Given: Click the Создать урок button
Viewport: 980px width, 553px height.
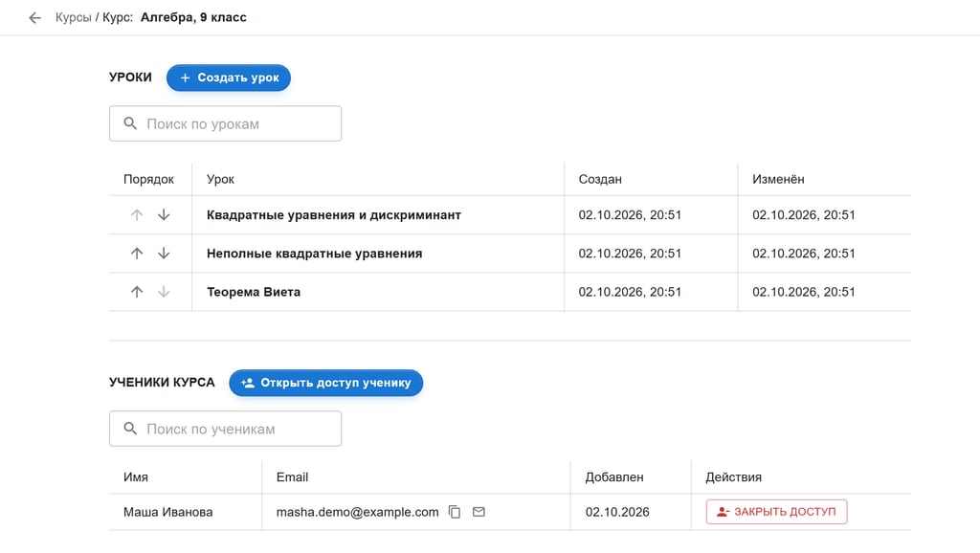Looking at the screenshot, I should click(228, 77).
